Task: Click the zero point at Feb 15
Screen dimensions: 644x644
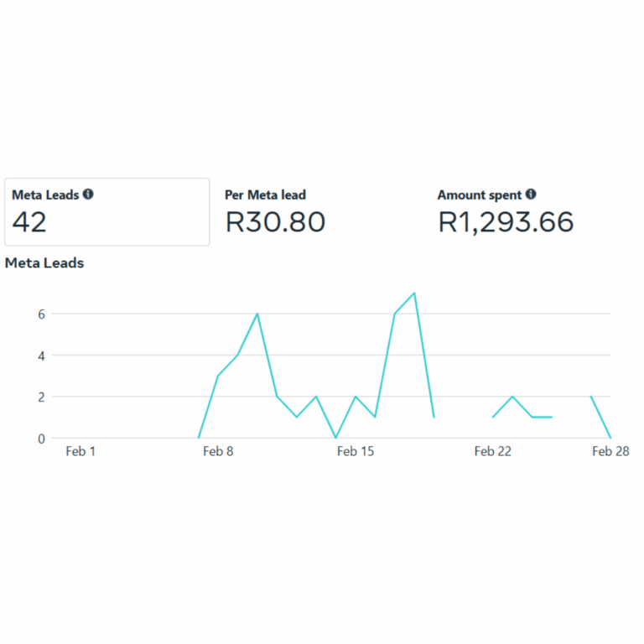Action: 336,438
